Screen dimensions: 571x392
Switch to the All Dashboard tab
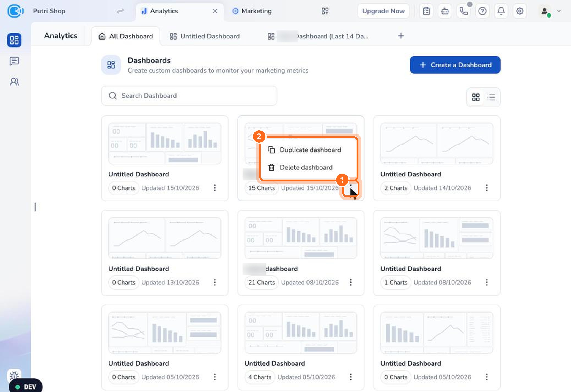pyautogui.click(x=126, y=36)
